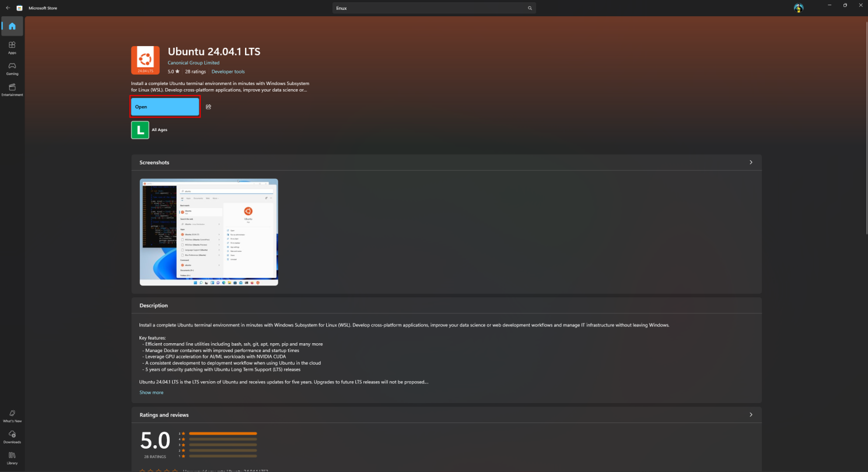Minimize the Microsoft Store window
Image resolution: width=868 pixels, height=472 pixels.
829,5
